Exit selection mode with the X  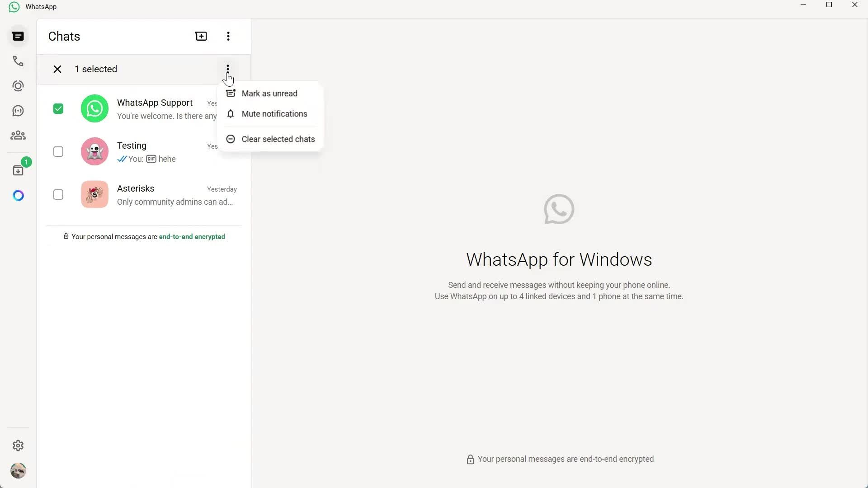click(x=57, y=69)
